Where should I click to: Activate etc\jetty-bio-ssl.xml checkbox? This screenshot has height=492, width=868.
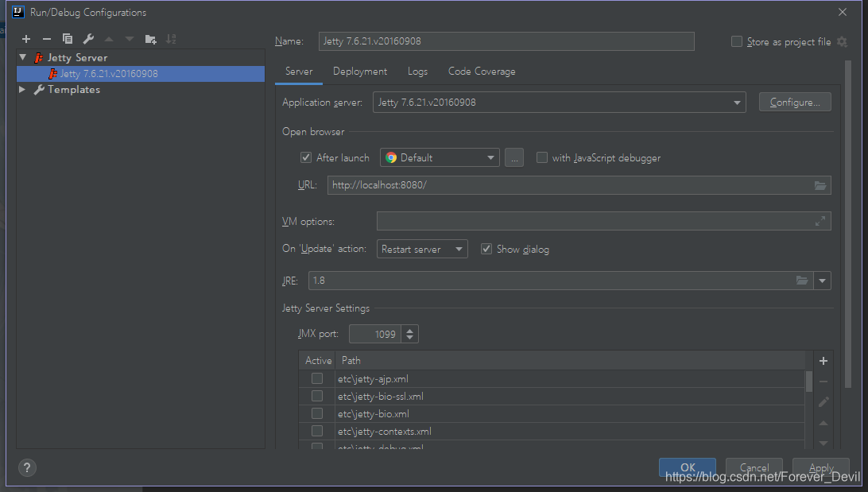[x=316, y=397]
